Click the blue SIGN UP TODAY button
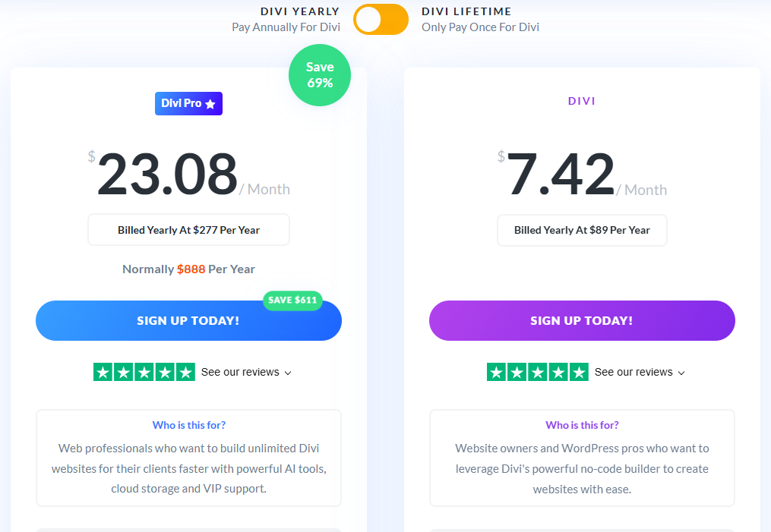Image resolution: width=771 pixels, height=532 pixels. (188, 320)
